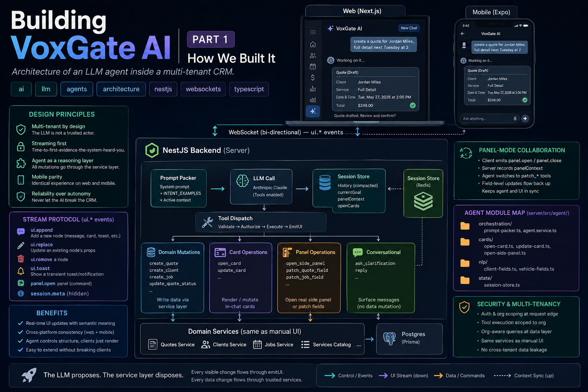588x392 pixels.
Task: Click the PART 1 badge
Action: tap(211, 39)
